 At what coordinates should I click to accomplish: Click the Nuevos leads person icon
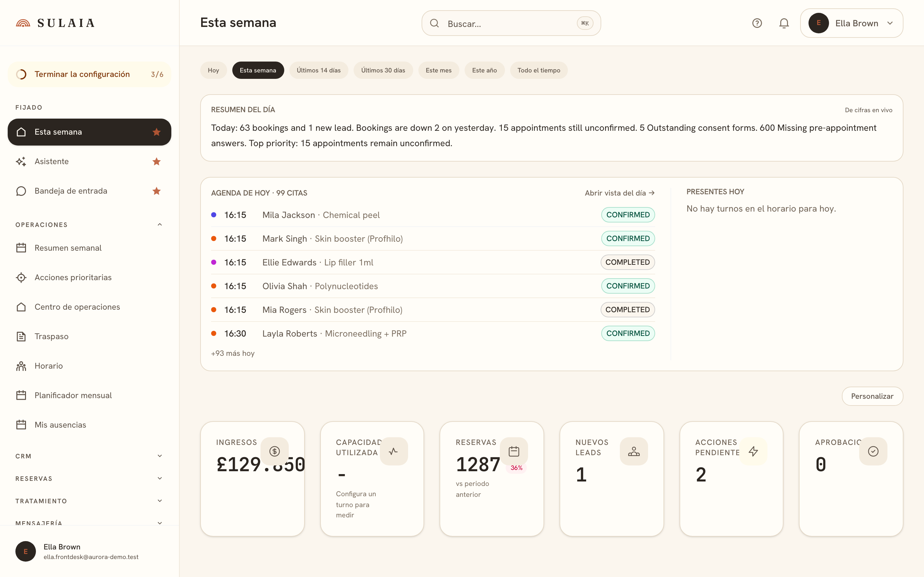[x=634, y=451]
